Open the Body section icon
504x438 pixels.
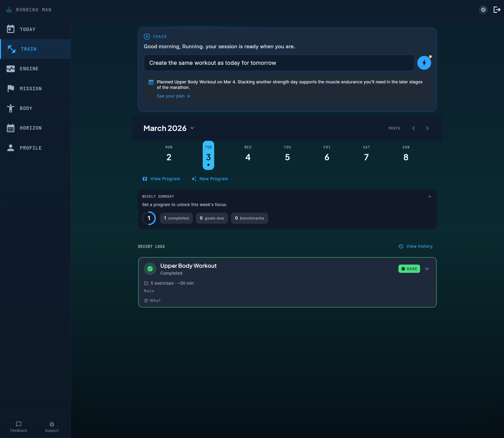click(x=10, y=108)
